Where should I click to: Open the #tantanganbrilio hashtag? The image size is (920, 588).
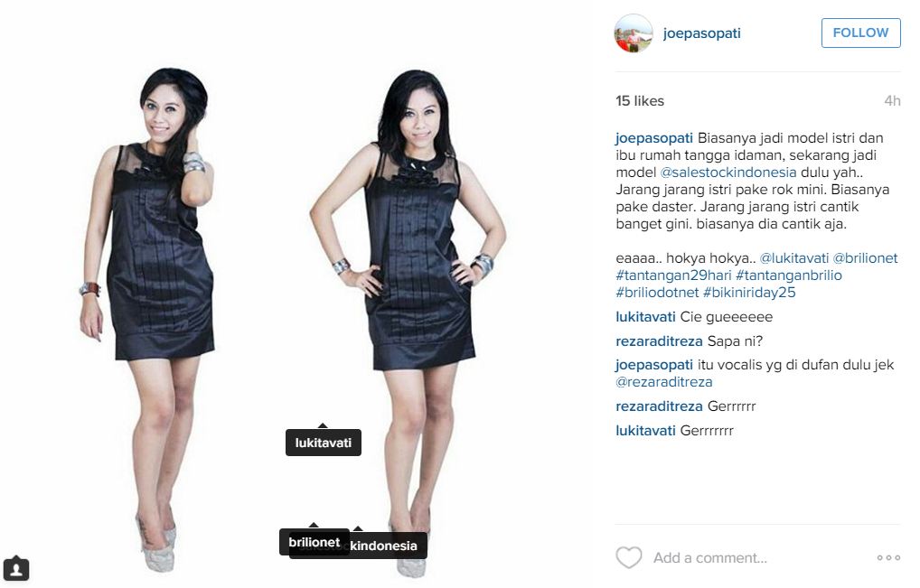[789, 275]
